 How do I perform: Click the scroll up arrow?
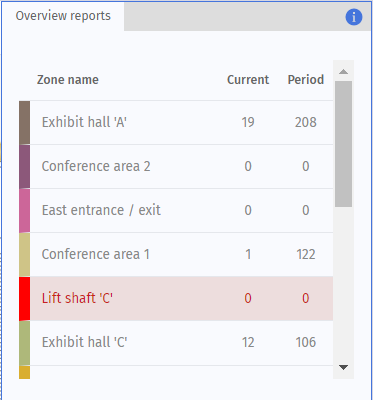point(343,71)
